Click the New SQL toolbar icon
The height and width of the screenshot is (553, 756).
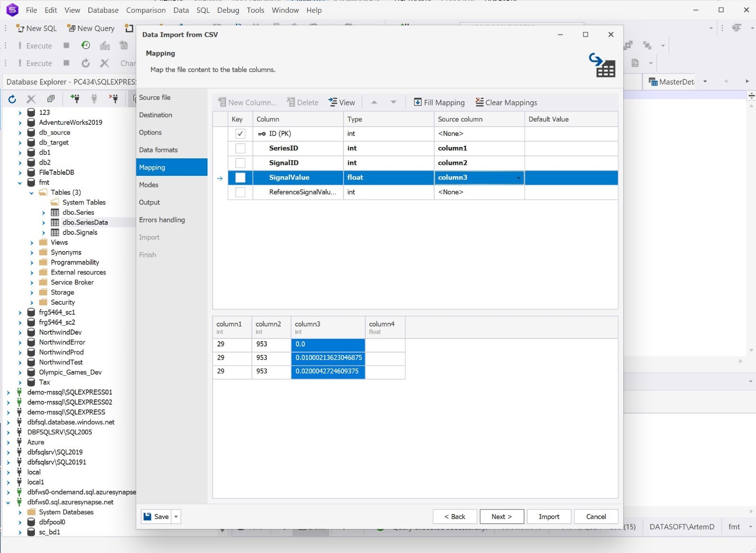pyautogui.click(x=20, y=28)
